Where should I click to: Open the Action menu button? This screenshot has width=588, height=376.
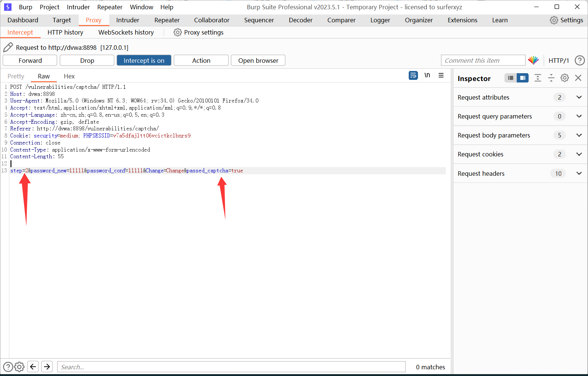coord(201,60)
